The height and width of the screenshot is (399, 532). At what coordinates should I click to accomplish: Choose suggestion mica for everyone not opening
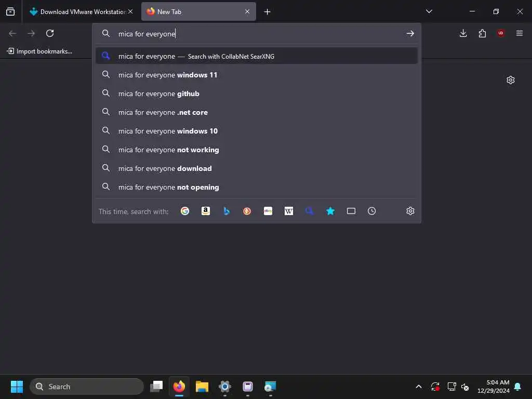click(257, 187)
